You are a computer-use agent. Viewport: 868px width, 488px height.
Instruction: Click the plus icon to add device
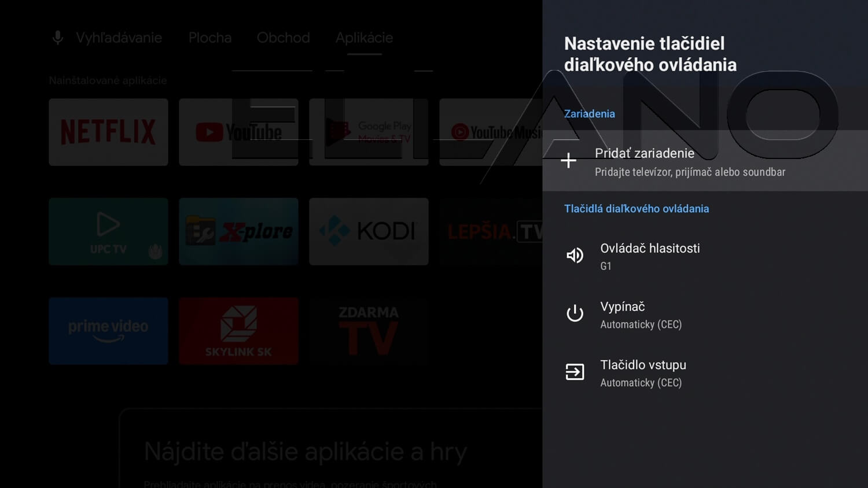pos(568,161)
